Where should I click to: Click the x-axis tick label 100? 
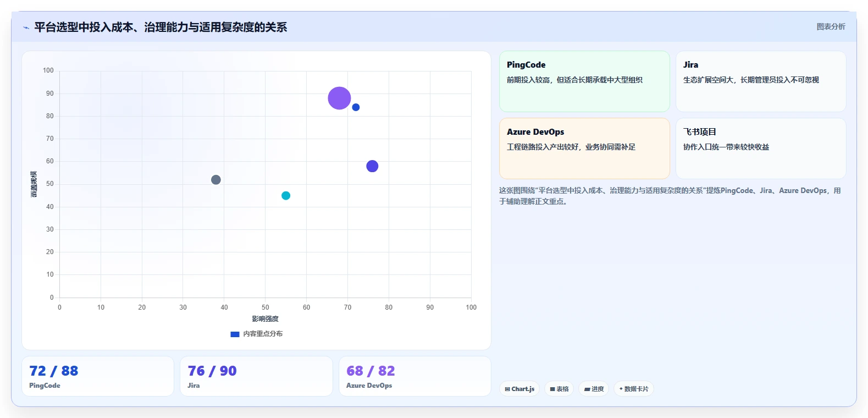tap(471, 307)
